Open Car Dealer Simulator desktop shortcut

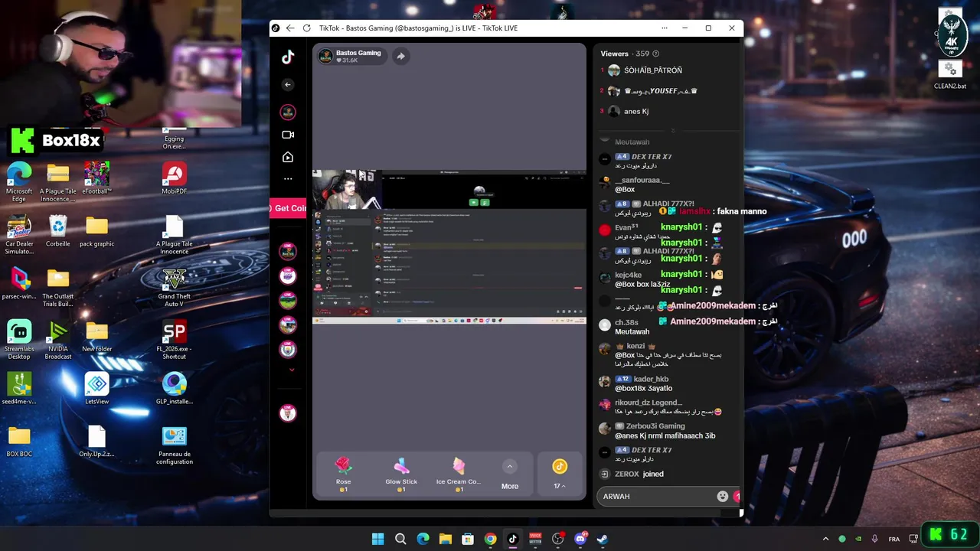point(19,235)
